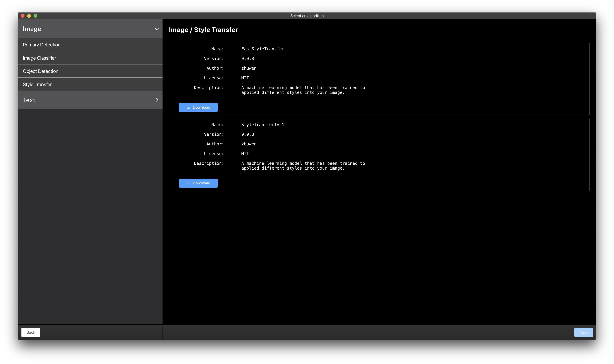Screen dimensions: 614x364
Task: Click the StyleTransfer1vs1 download arrow icon
Action: 188,183
